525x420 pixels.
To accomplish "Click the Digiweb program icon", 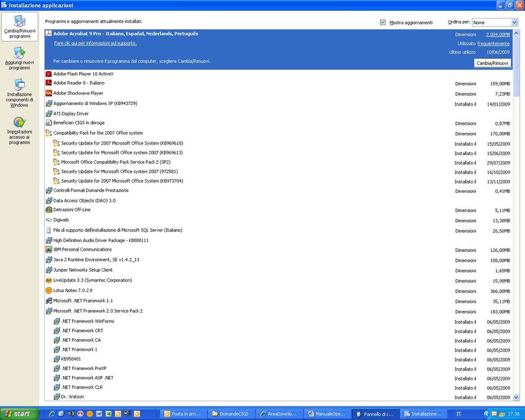I will point(49,220).
